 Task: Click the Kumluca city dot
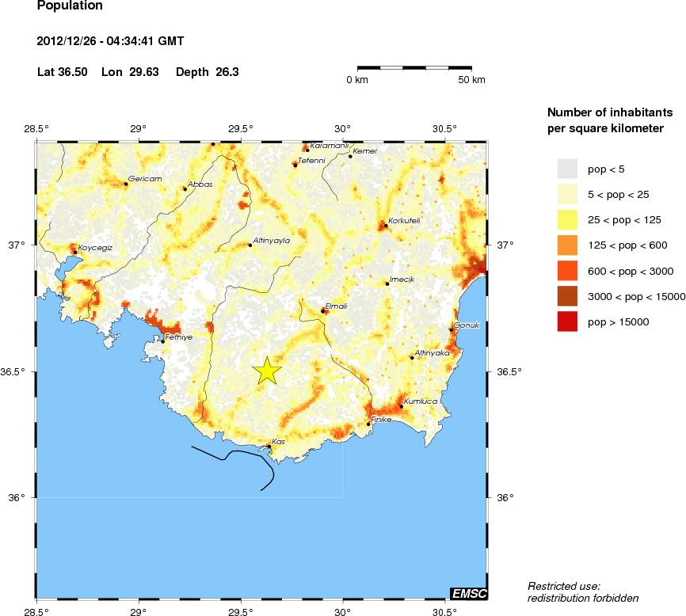pos(402,406)
